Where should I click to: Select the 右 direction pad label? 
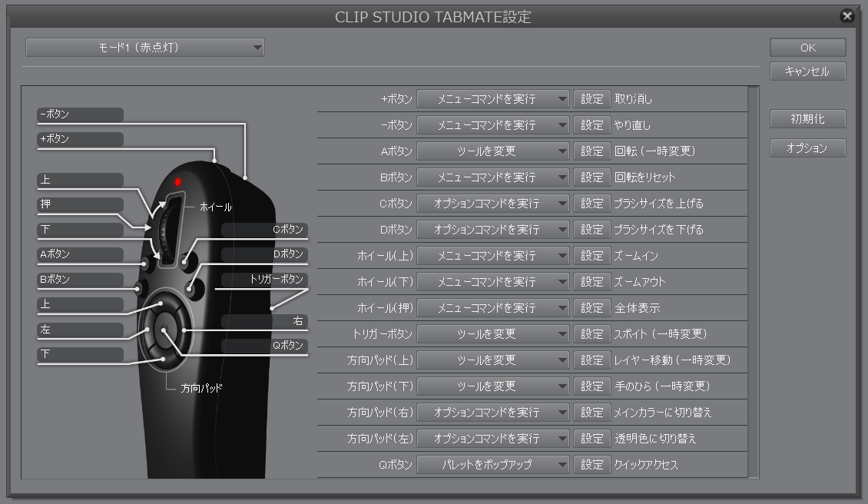point(264,321)
